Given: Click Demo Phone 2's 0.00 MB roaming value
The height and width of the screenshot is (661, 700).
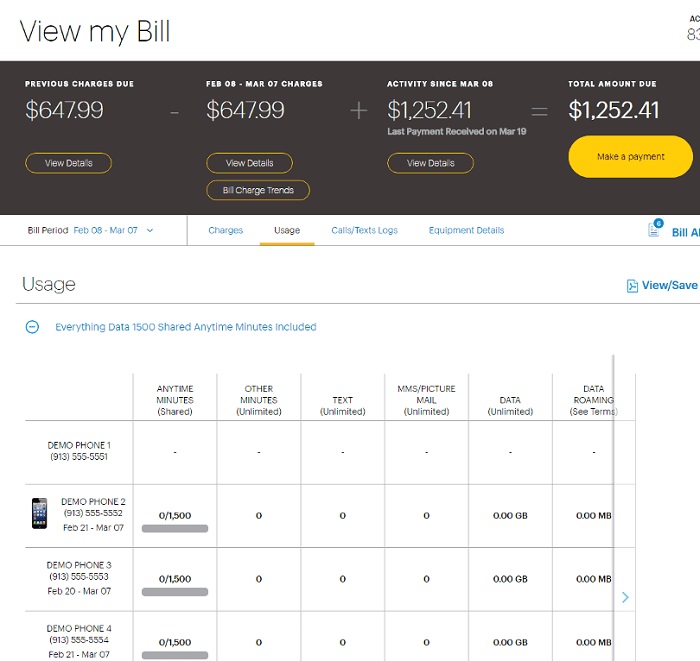Looking at the screenshot, I should point(594,515).
